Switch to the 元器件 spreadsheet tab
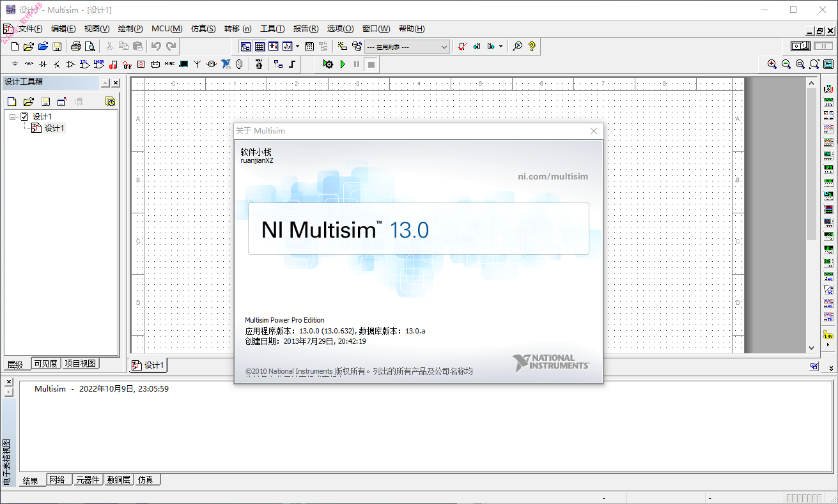Screen dimensions: 838x504 (x=88, y=480)
